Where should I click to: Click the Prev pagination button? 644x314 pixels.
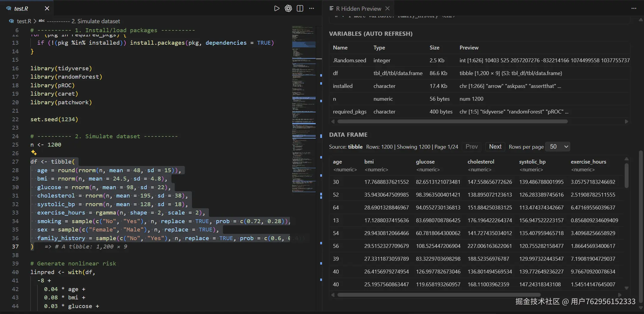[471, 147]
